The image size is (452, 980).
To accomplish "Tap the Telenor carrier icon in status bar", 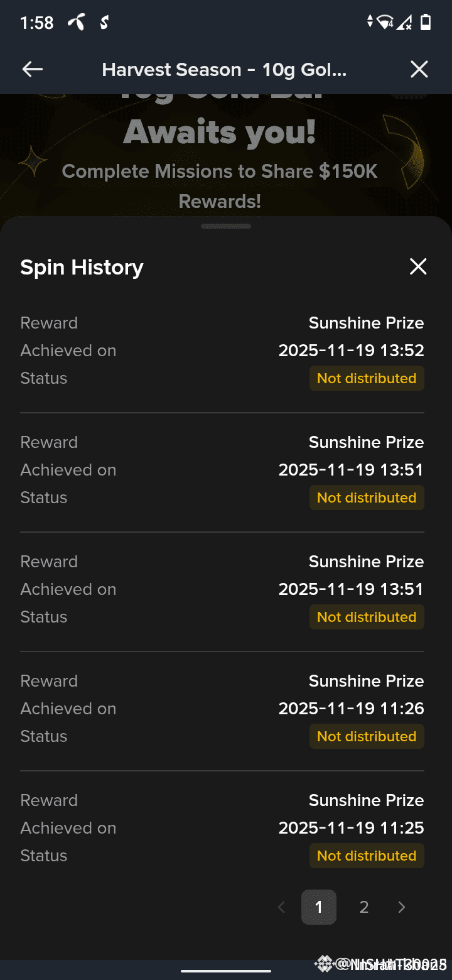I will coord(76,23).
